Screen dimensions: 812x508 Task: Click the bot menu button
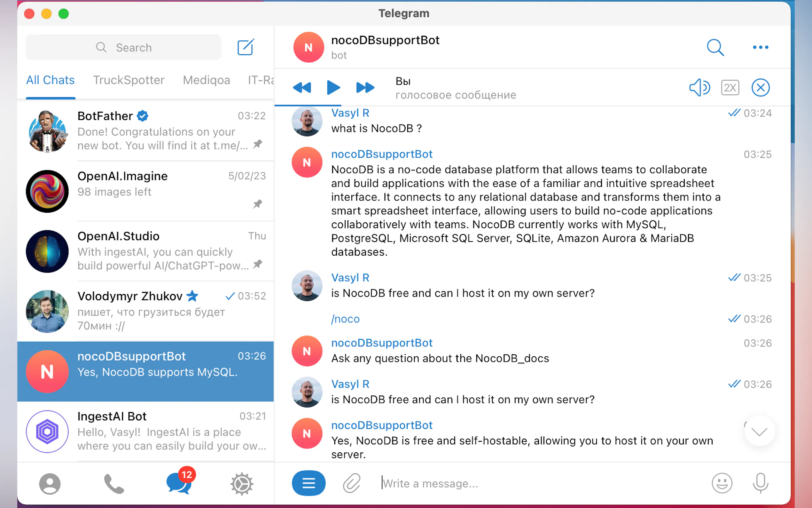point(308,483)
